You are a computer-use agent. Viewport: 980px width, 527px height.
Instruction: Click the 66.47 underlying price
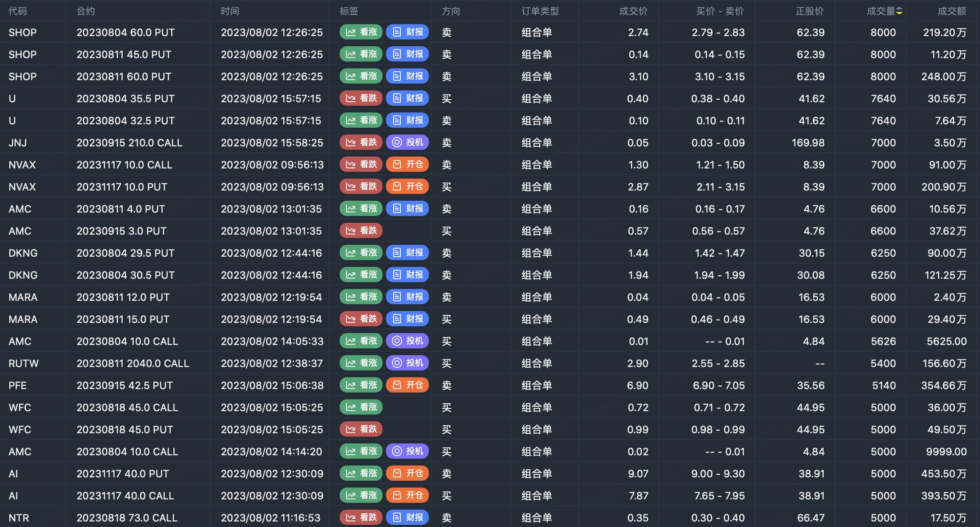coord(811,518)
